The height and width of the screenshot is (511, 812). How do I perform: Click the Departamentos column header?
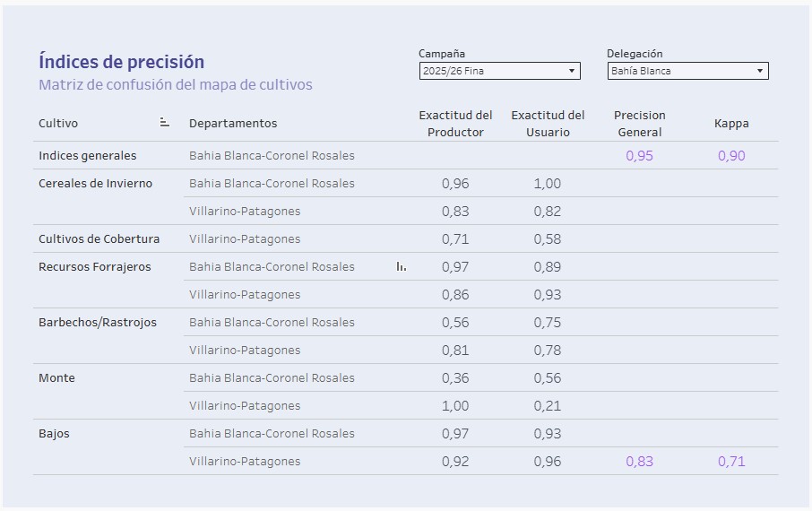tap(233, 124)
